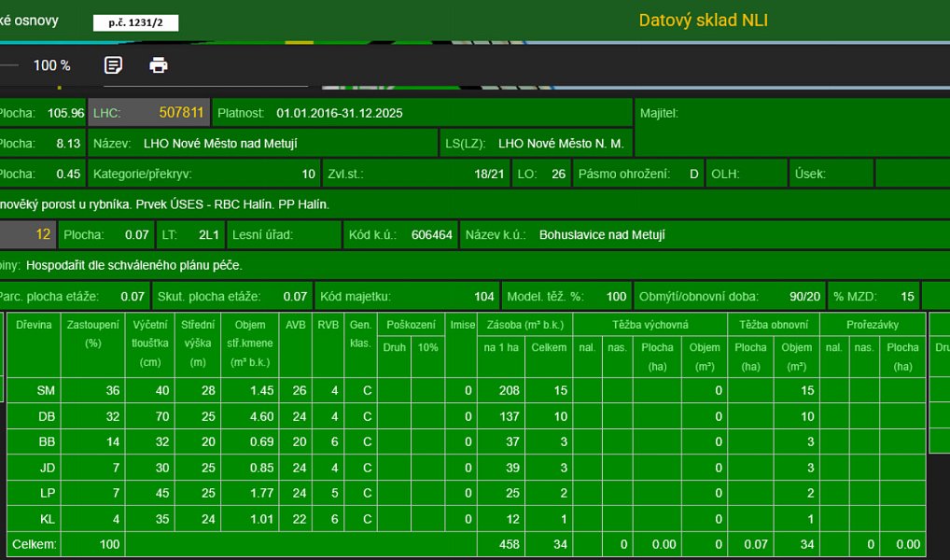Click the DB stem volume value 4.60
The image size is (950, 560).
(261, 417)
